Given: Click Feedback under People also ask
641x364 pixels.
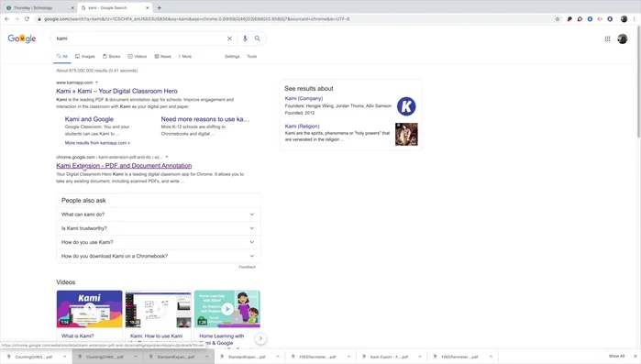Looking at the screenshot, I should [247, 267].
